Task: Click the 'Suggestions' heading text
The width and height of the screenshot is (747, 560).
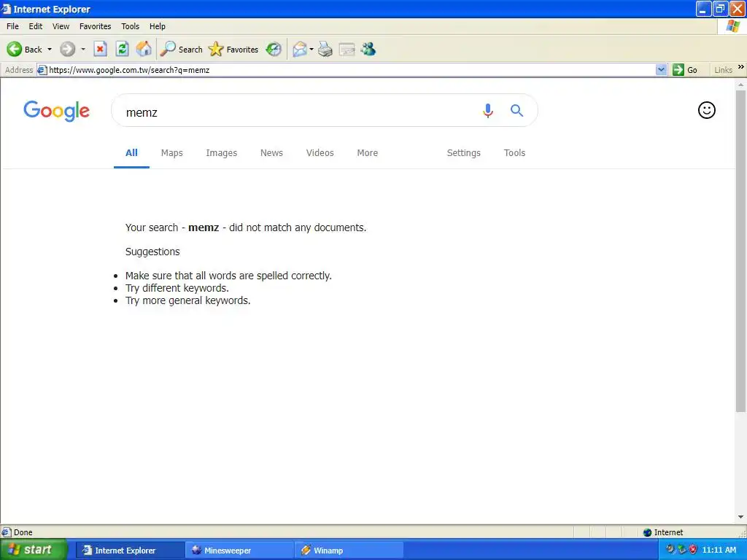Action: [152, 252]
